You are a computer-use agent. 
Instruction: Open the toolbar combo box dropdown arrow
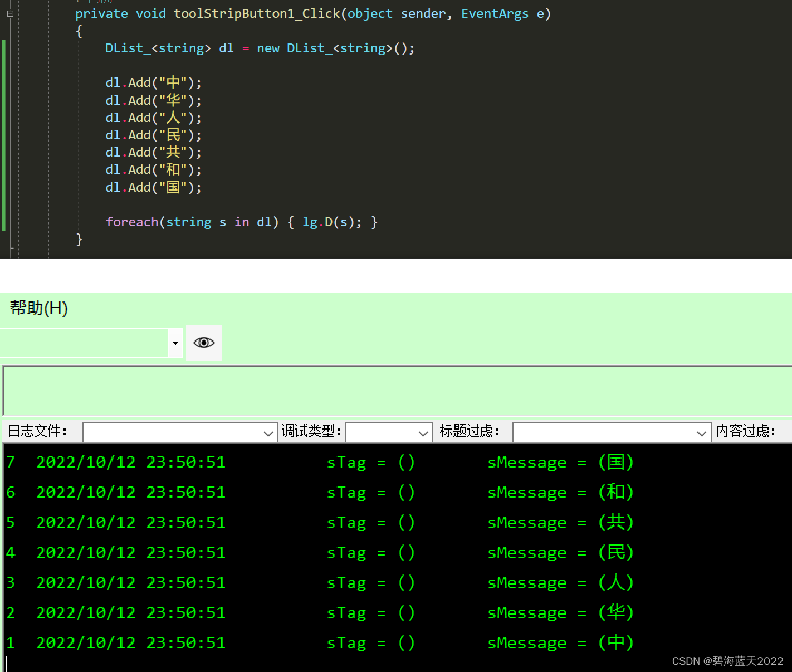pyautogui.click(x=175, y=343)
